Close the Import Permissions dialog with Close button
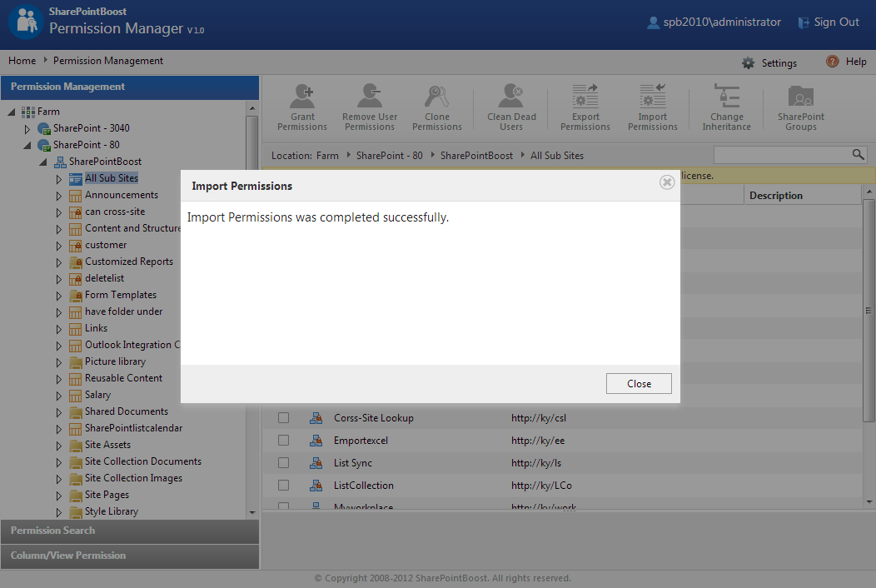 (639, 383)
